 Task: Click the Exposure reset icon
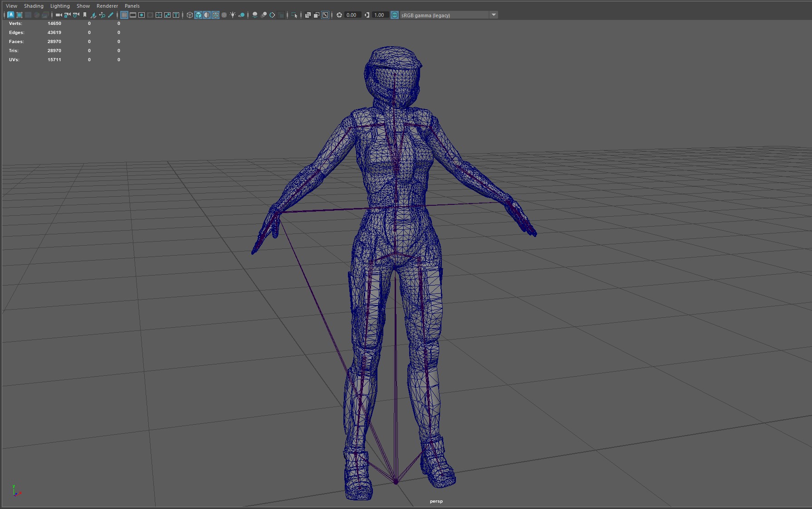point(339,15)
